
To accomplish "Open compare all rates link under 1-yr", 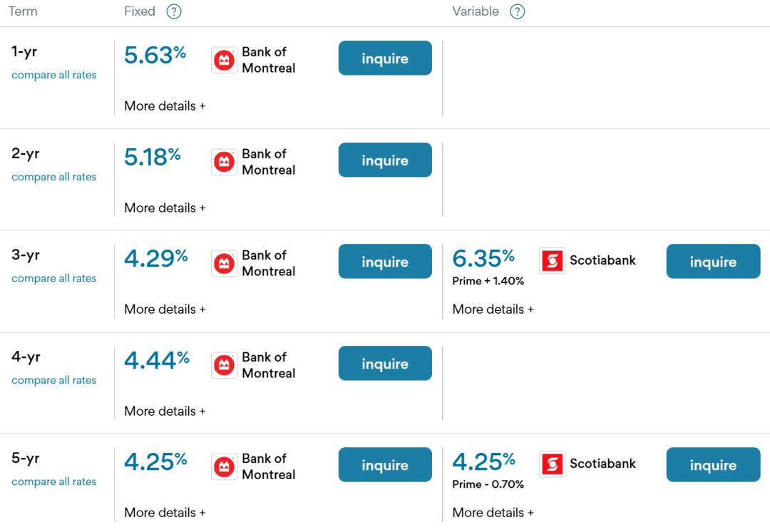I will (53, 75).
